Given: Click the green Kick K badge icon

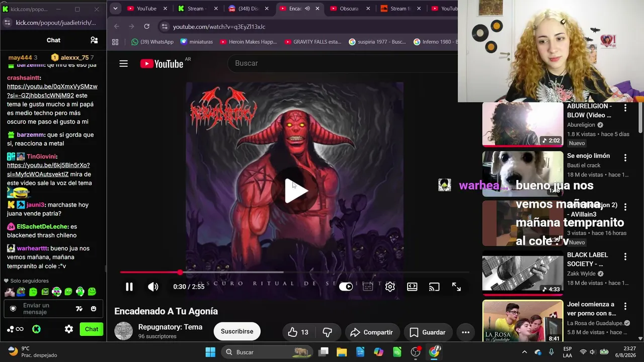Looking at the screenshot, I should click(36, 329).
